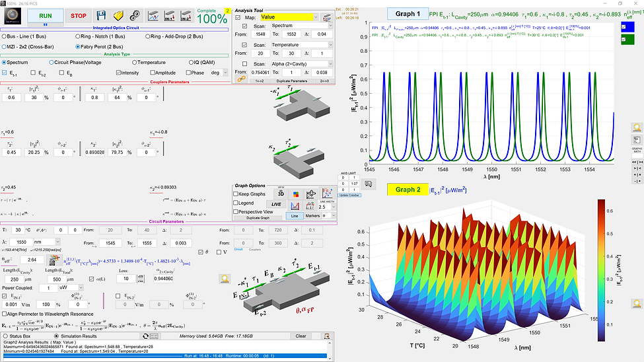Click the green curve color swatch
This screenshot has width=644, height=362.
coord(627,40)
